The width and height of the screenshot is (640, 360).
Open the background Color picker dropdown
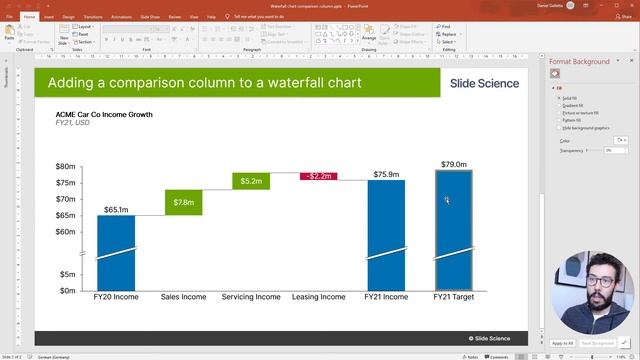621,140
